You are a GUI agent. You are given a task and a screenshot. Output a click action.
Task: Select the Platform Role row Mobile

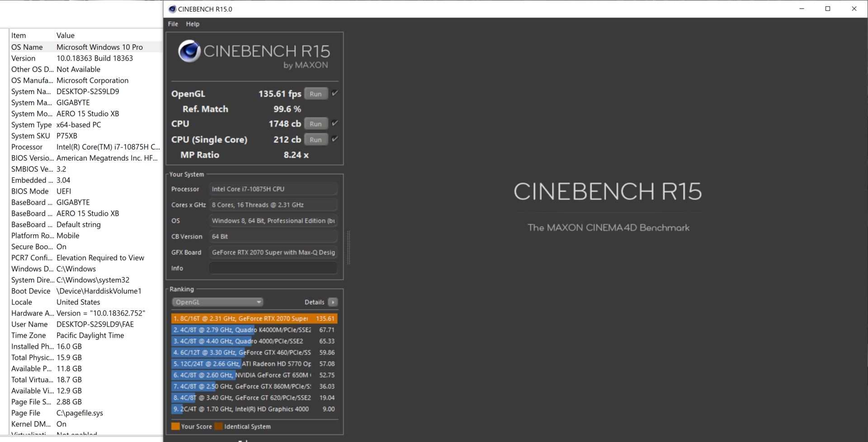point(86,236)
